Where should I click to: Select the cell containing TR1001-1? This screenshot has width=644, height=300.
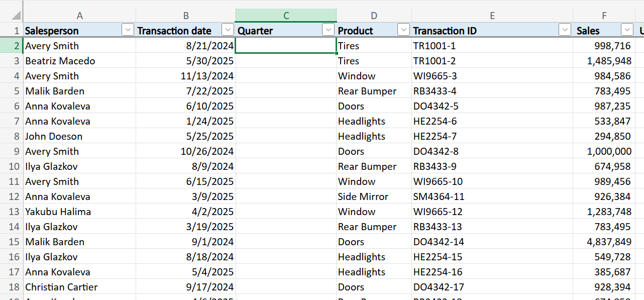(x=492, y=46)
